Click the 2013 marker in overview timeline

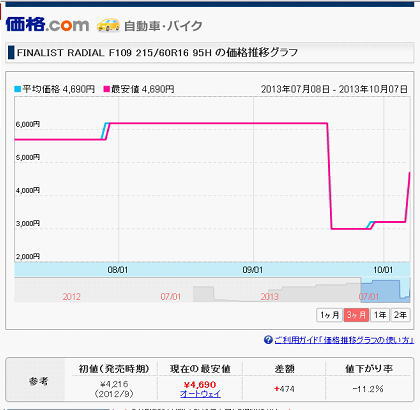tap(269, 296)
